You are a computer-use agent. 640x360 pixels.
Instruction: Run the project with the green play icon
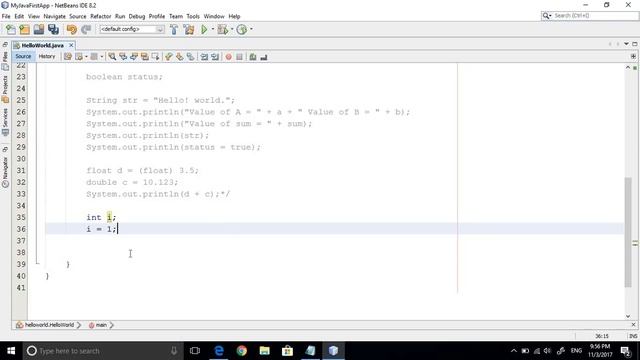204,29
